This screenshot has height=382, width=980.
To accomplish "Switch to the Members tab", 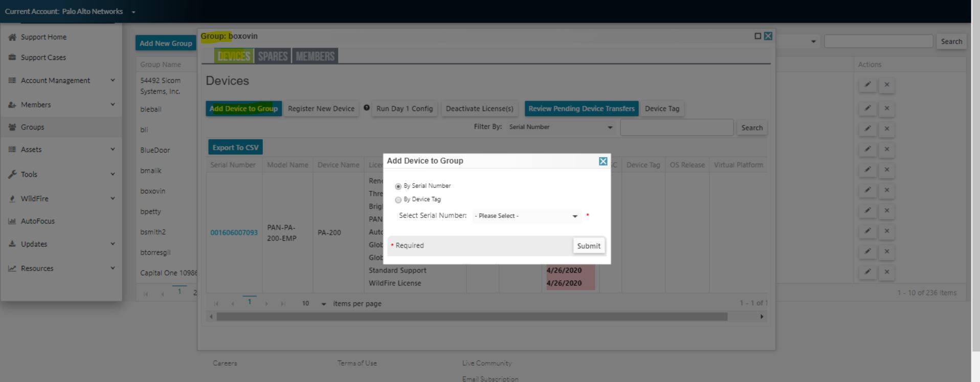I will pyautogui.click(x=315, y=56).
